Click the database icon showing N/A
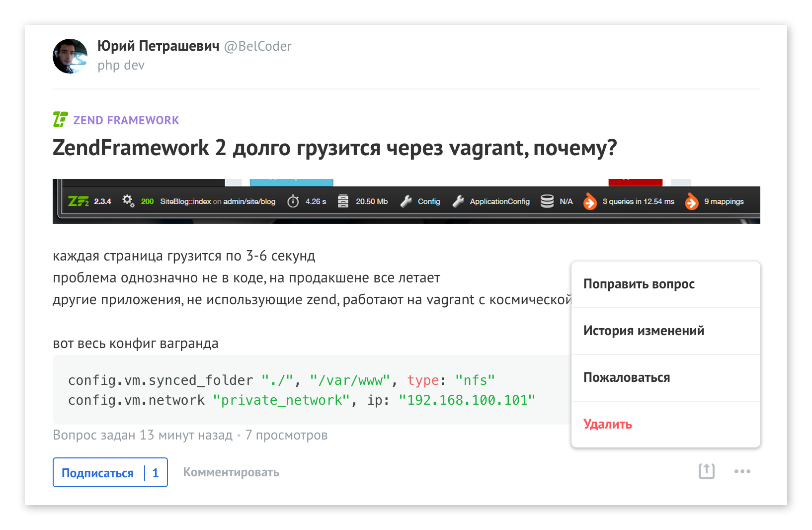 coord(547,201)
